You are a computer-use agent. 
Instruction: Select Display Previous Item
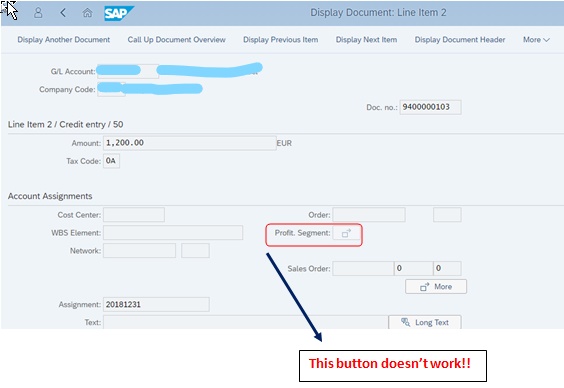[281, 40]
